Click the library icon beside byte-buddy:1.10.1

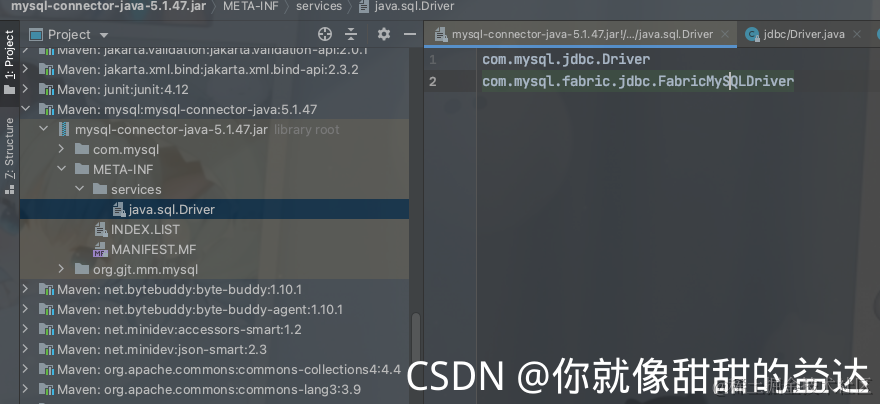pos(46,290)
